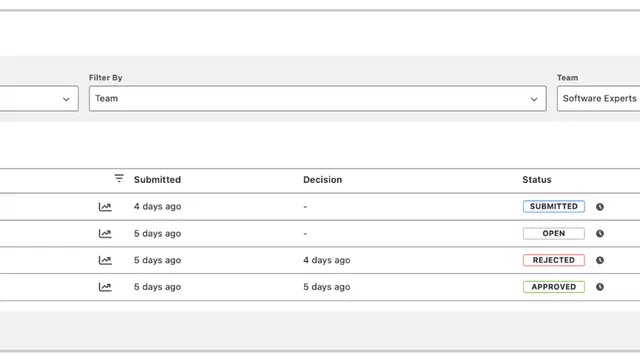Open the Software Experts team dropdown
The width and height of the screenshot is (640, 360).
point(598,98)
